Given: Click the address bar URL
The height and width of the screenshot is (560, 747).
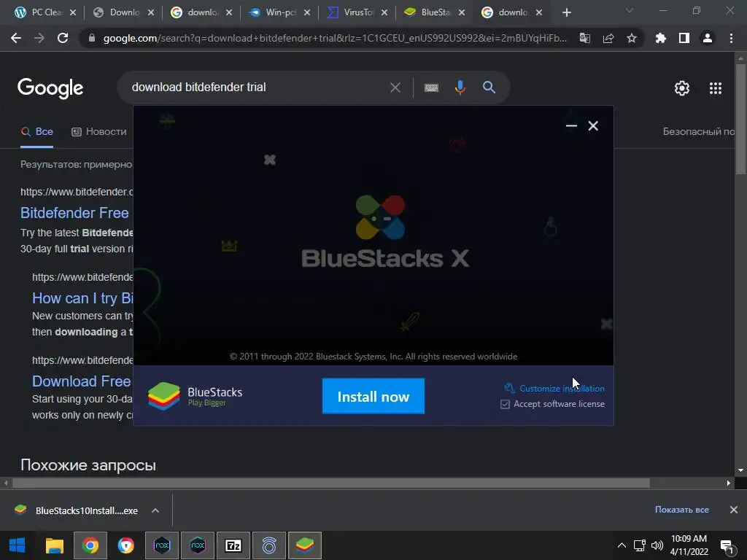Looking at the screenshot, I should [335, 38].
